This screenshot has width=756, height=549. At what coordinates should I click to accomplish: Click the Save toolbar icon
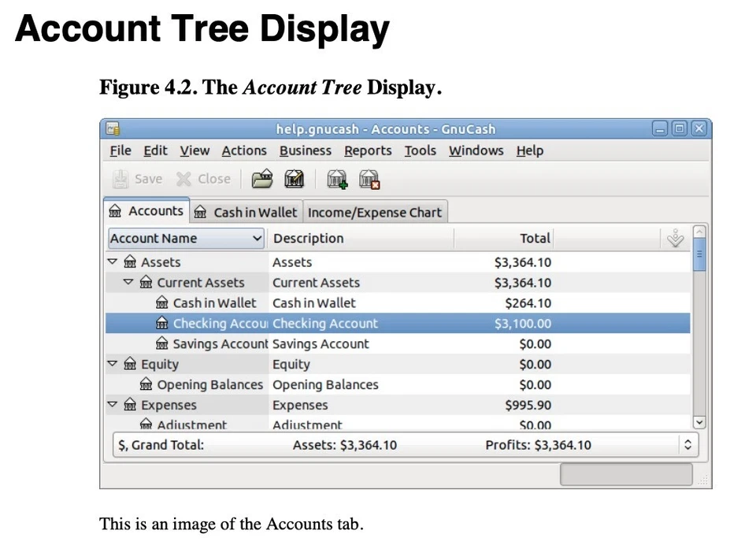click(x=139, y=179)
